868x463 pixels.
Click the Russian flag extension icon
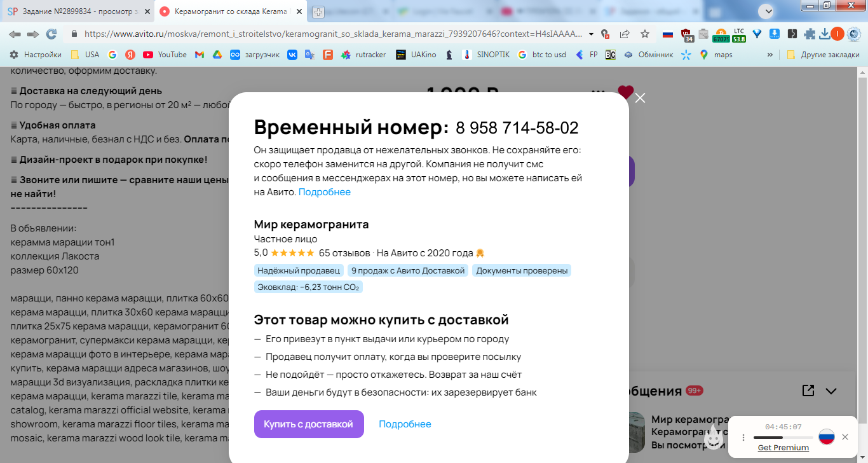667,34
